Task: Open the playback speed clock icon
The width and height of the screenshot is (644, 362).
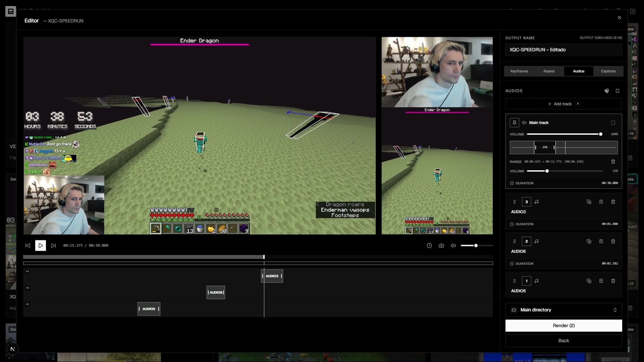Action: pos(429,246)
